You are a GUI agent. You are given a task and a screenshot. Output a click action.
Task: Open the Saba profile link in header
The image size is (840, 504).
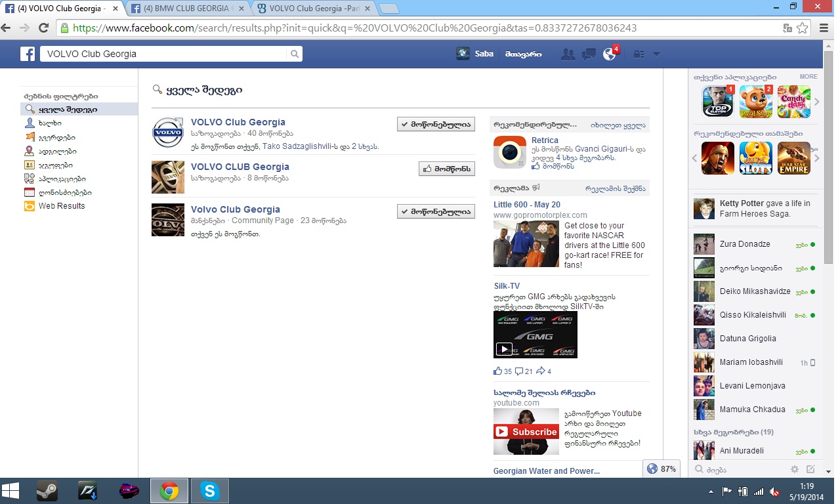click(476, 54)
